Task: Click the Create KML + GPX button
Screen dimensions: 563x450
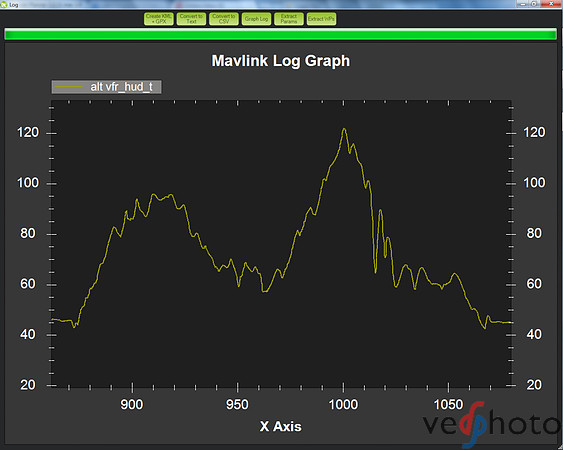Action: pos(159,19)
